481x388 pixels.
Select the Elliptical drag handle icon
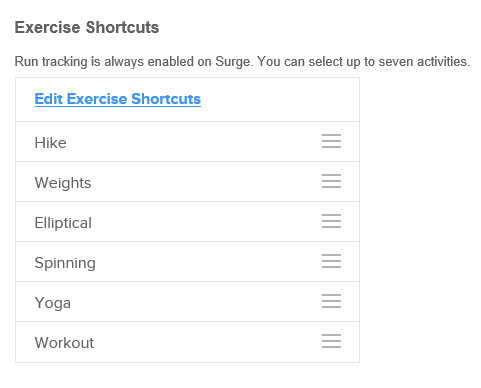click(331, 221)
